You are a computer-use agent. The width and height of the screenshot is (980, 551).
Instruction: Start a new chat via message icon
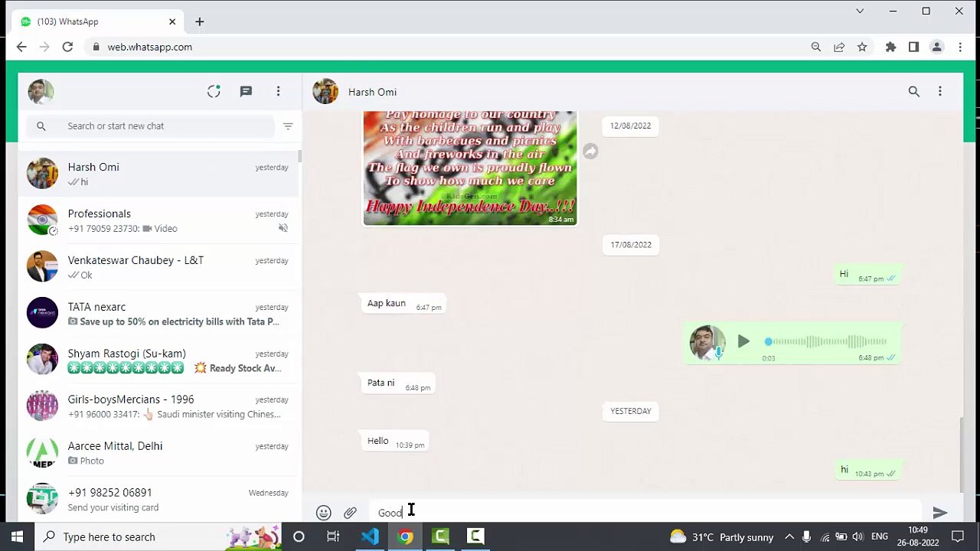(x=246, y=91)
